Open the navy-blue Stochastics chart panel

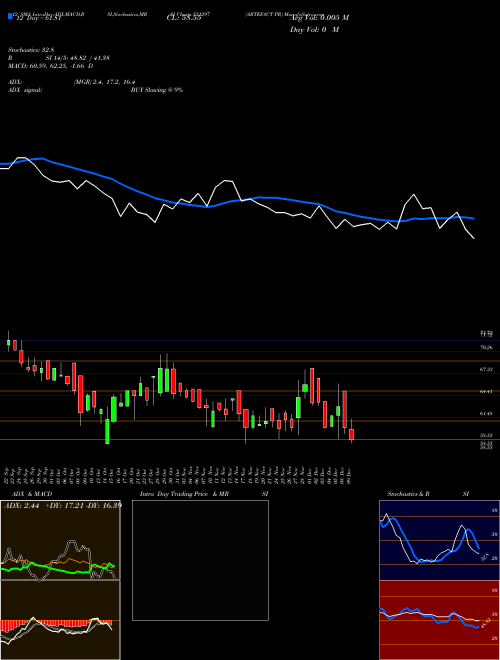(x=439, y=540)
